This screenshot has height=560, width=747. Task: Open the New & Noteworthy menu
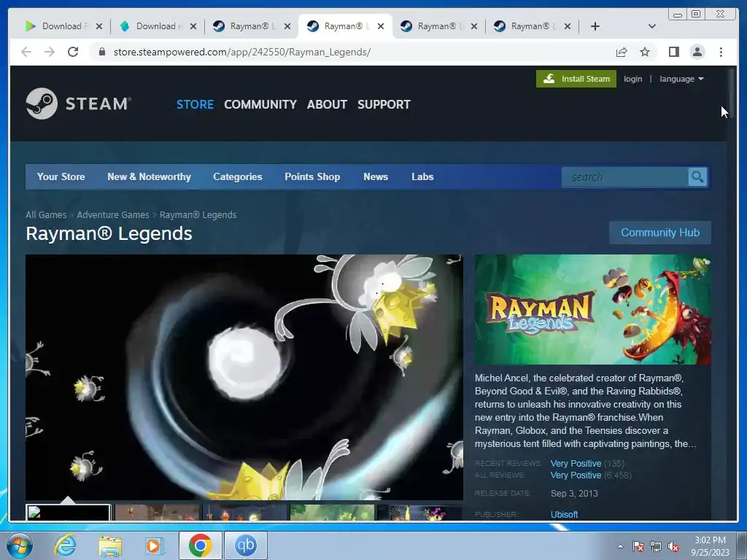point(149,176)
